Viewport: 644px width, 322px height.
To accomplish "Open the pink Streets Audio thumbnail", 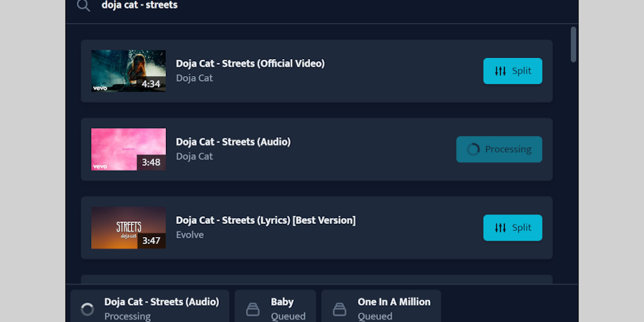I will tap(128, 150).
